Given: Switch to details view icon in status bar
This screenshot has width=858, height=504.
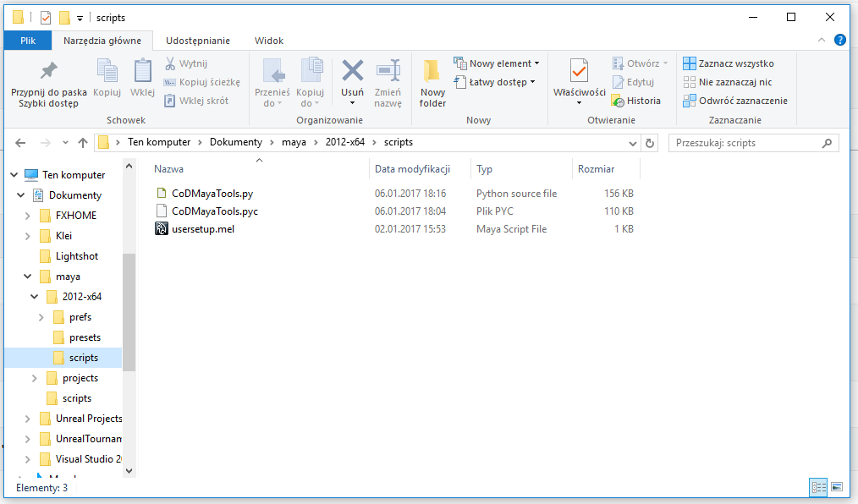Looking at the screenshot, I should tap(818, 486).
